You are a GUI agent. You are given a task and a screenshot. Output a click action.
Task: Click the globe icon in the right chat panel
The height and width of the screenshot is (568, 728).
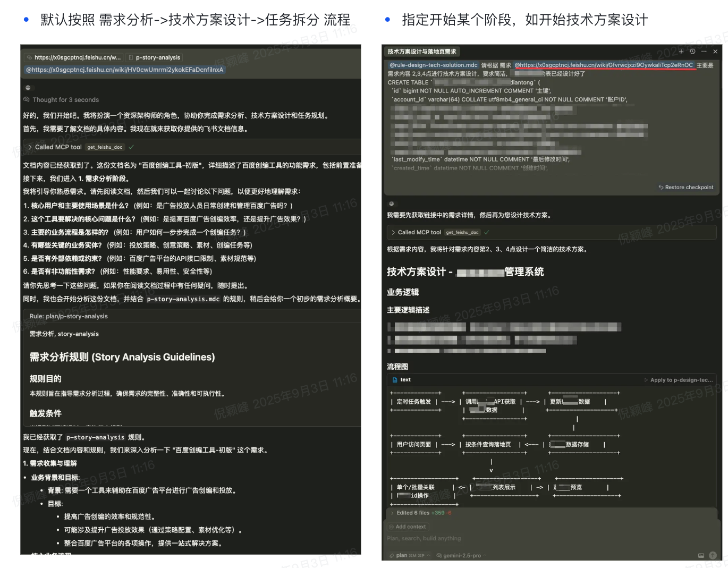pyautogui.click(x=392, y=204)
